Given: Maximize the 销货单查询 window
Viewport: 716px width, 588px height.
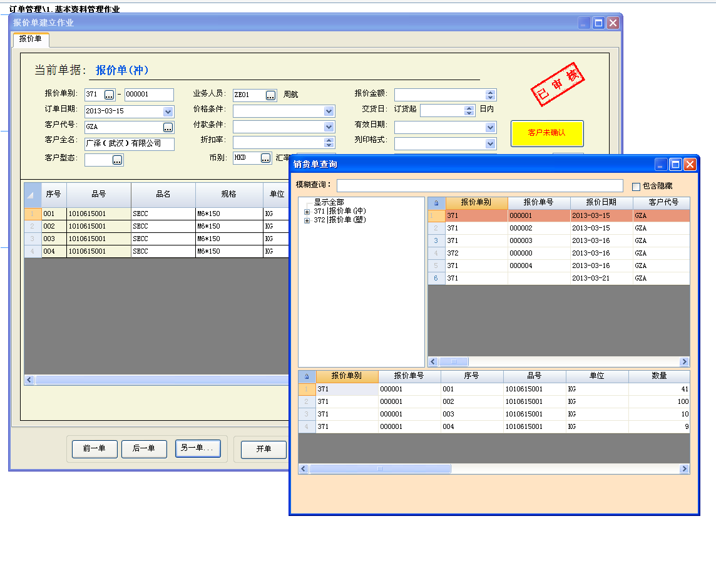Looking at the screenshot, I should pos(675,164).
